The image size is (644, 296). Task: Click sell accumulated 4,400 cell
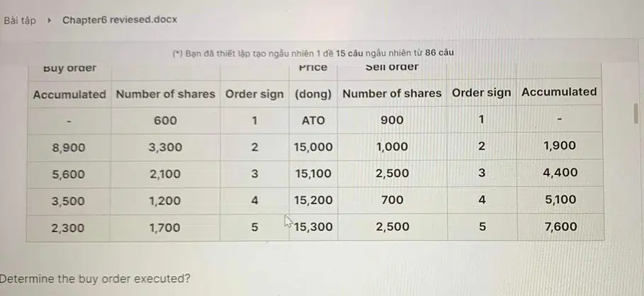point(560,172)
